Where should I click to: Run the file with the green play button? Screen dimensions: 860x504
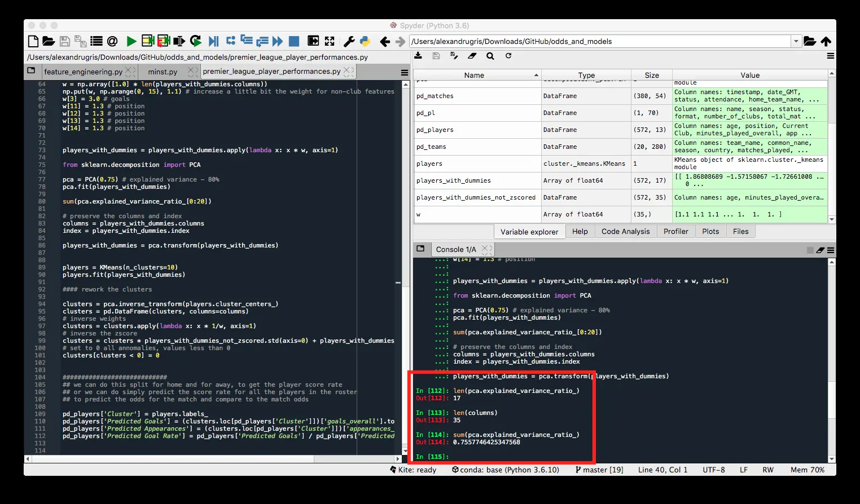131,41
